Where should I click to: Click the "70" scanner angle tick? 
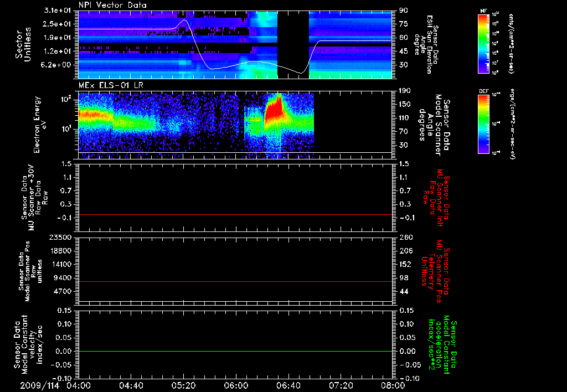tap(403, 132)
